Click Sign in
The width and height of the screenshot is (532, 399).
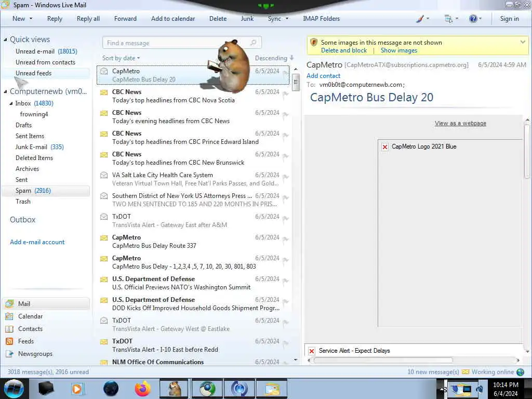(509, 19)
